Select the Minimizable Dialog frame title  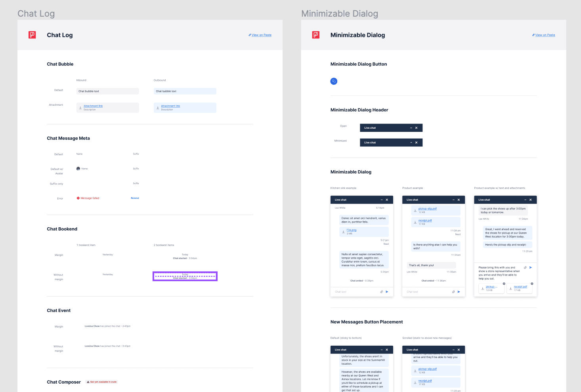340,14
